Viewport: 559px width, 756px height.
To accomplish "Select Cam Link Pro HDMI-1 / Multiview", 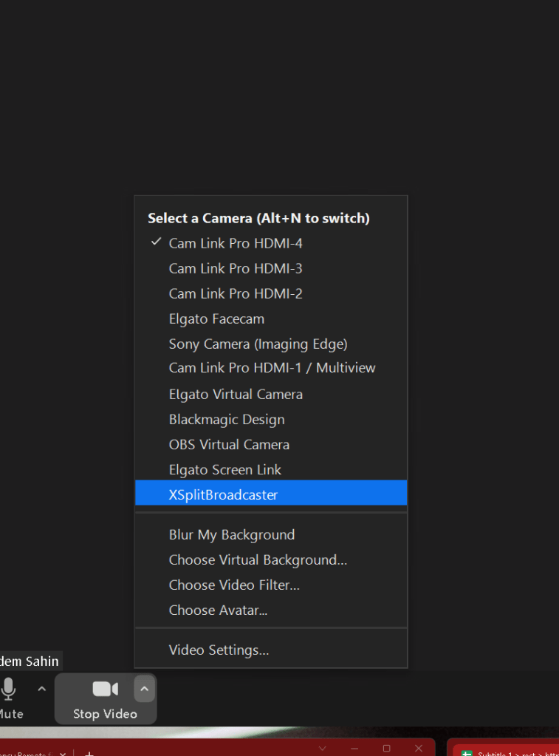I will pyautogui.click(x=271, y=368).
